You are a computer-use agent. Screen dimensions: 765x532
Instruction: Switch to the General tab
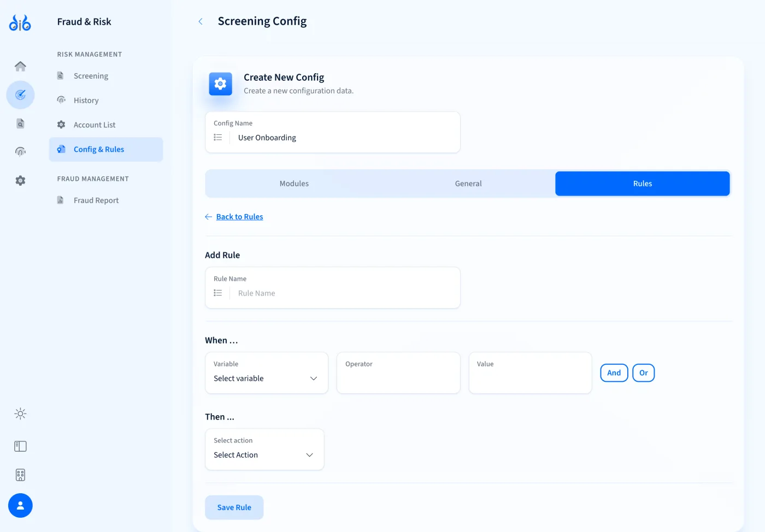468,184
